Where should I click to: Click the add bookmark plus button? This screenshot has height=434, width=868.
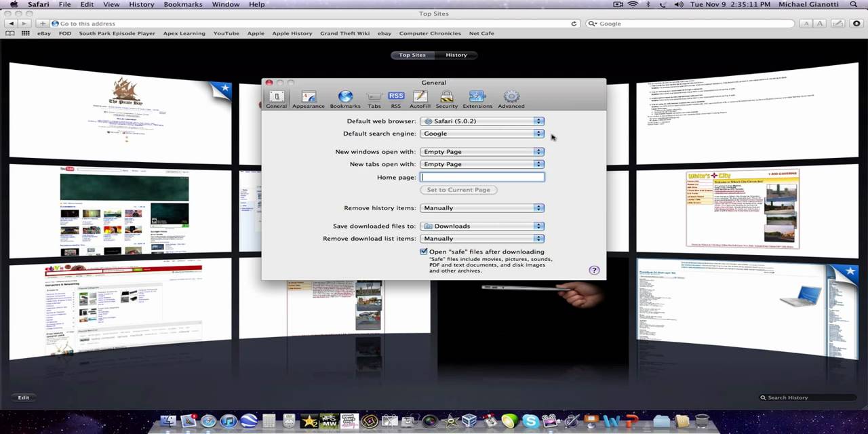[43, 24]
